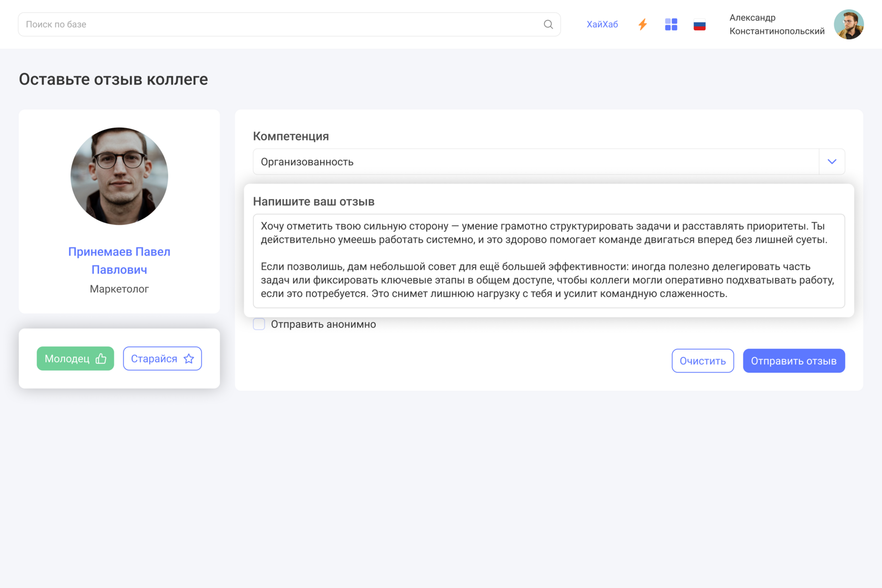The height and width of the screenshot is (588, 882).
Task: Submit with the Отправить отзыв button
Action: [794, 361]
